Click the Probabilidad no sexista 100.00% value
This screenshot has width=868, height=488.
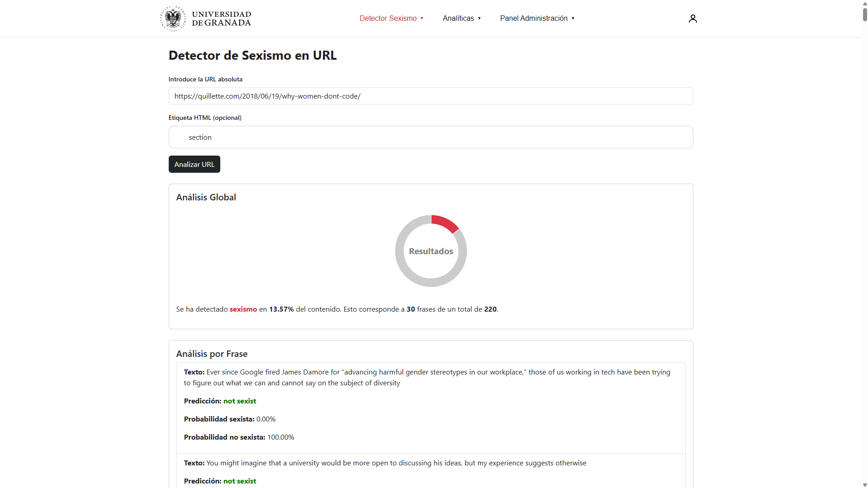point(281,437)
